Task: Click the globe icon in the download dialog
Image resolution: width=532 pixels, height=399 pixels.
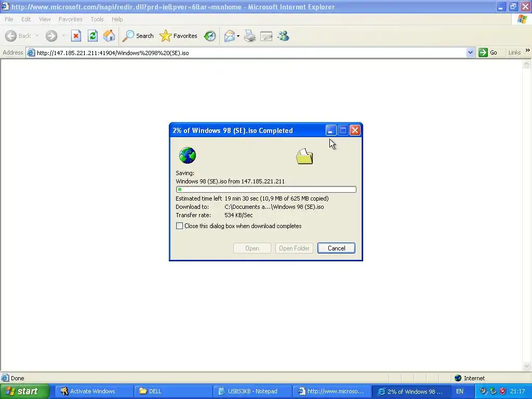Action: coord(187,155)
